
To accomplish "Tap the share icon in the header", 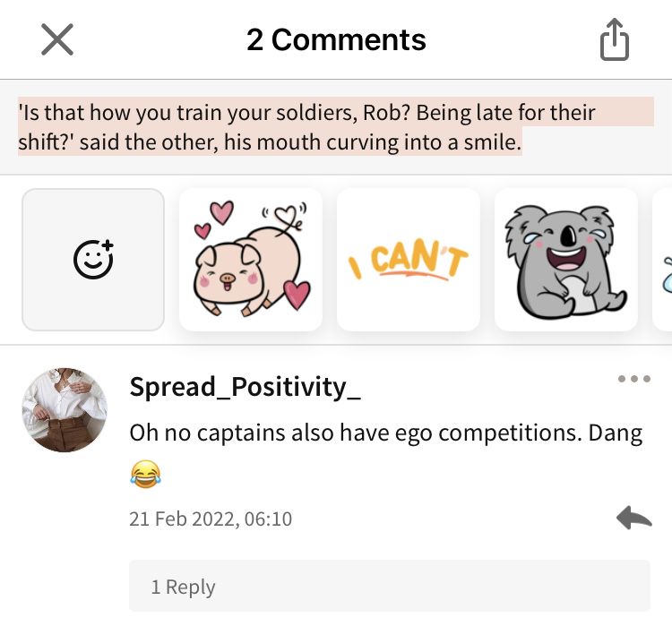I will tap(614, 39).
